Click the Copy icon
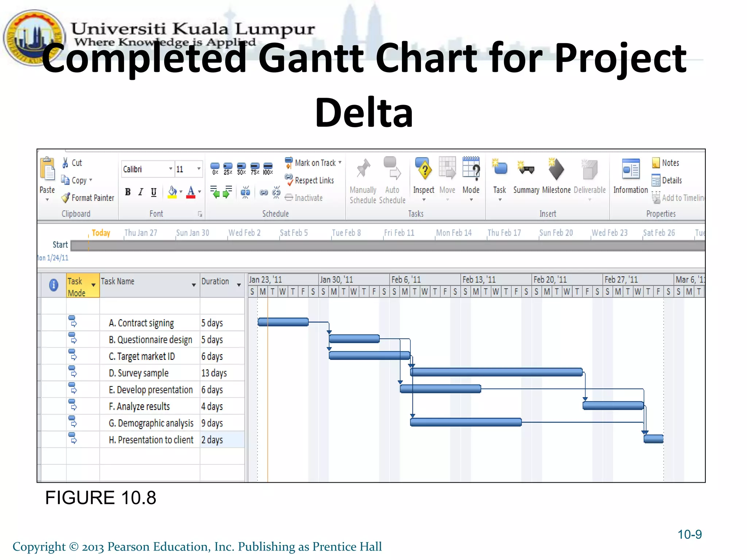The width and height of the screenshot is (747, 560). 65,180
